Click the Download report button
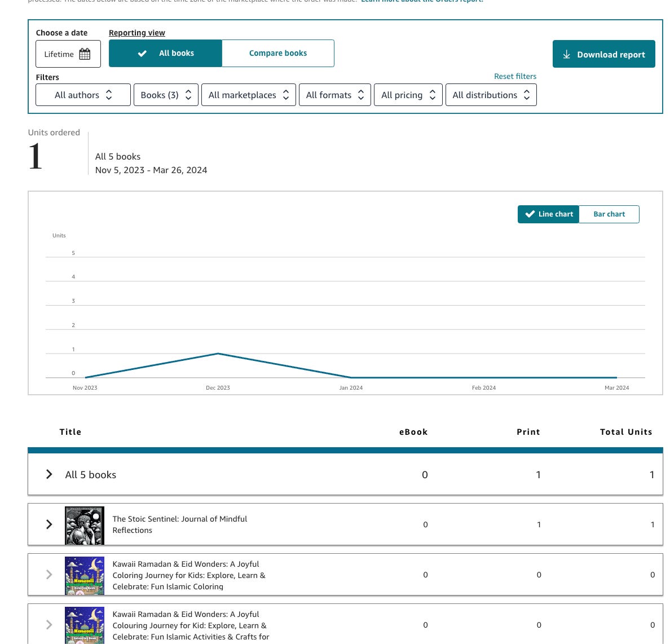This screenshot has height=644, width=670. click(603, 54)
